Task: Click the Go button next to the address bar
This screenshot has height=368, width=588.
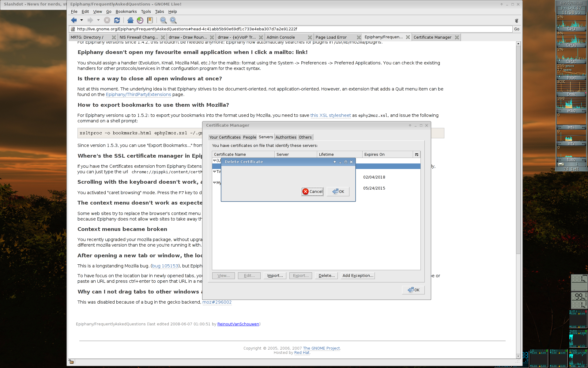Action: point(517,29)
